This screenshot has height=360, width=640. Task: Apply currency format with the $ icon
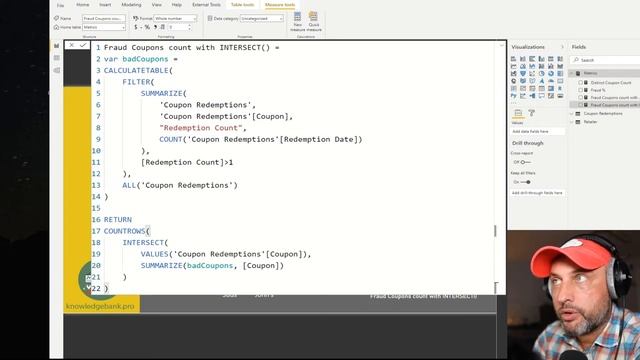(x=136, y=27)
